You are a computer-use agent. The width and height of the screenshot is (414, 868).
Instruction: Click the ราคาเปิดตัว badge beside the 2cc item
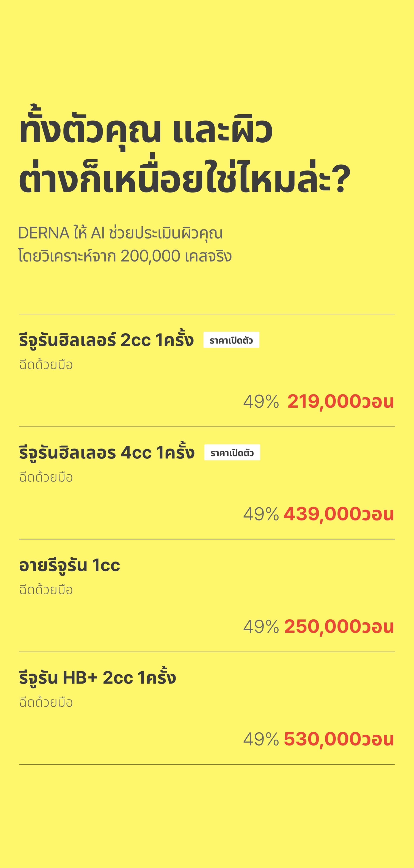pyautogui.click(x=231, y=340)
